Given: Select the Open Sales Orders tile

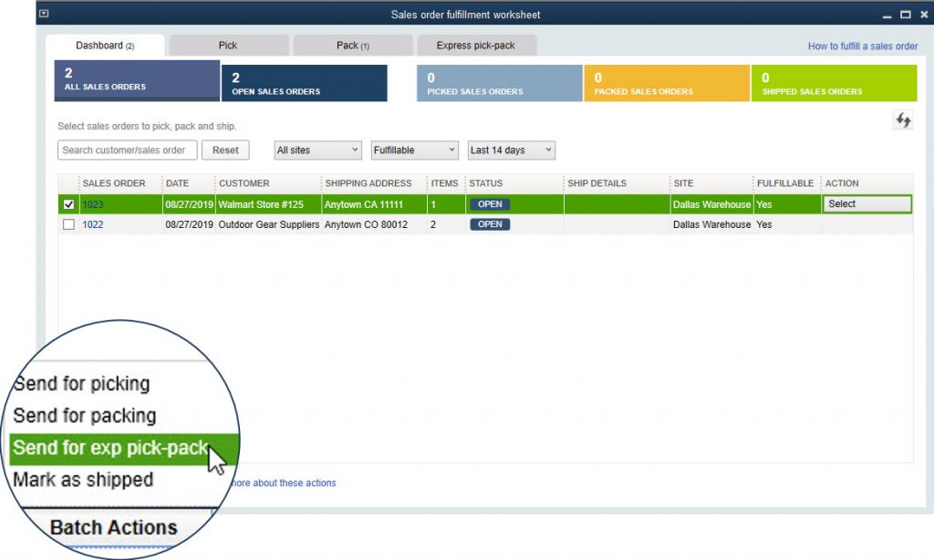Looking at the screenshot, I should click(x=305, y=83).
